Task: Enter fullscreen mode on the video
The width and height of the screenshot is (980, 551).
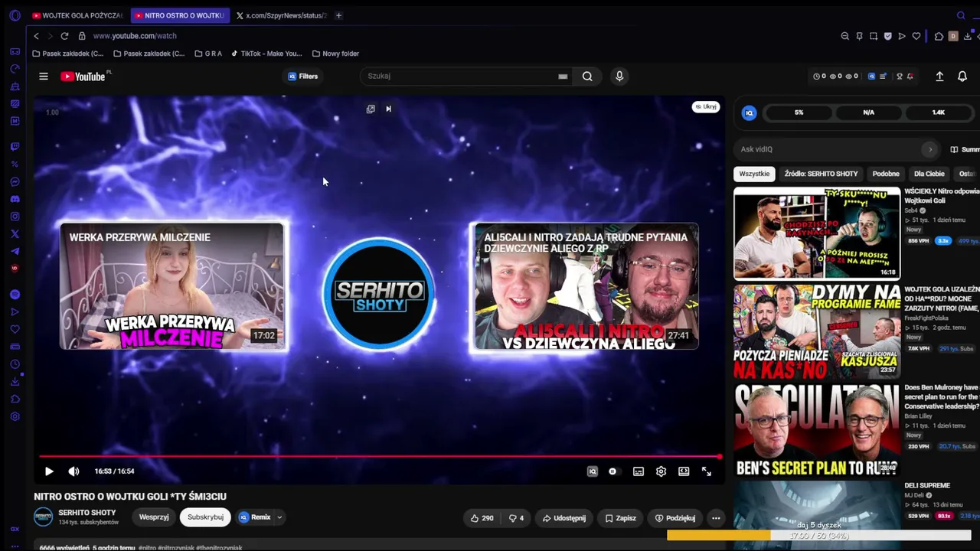Action: [707, 471]
